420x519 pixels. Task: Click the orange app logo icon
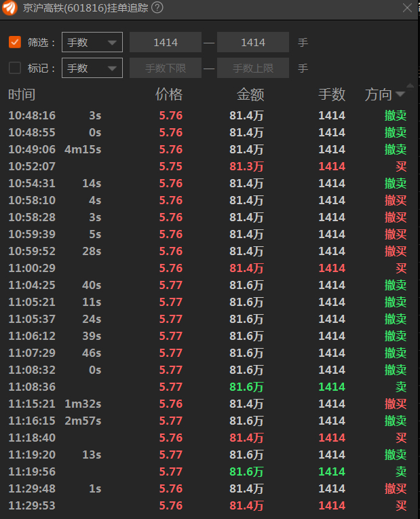pyautogui.click(x=9, y=8)
